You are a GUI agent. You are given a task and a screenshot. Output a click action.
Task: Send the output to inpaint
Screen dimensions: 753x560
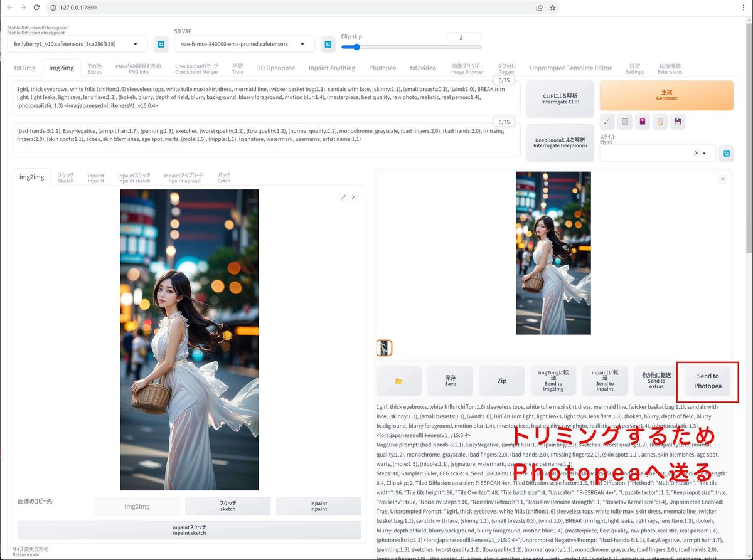(604, 381)
